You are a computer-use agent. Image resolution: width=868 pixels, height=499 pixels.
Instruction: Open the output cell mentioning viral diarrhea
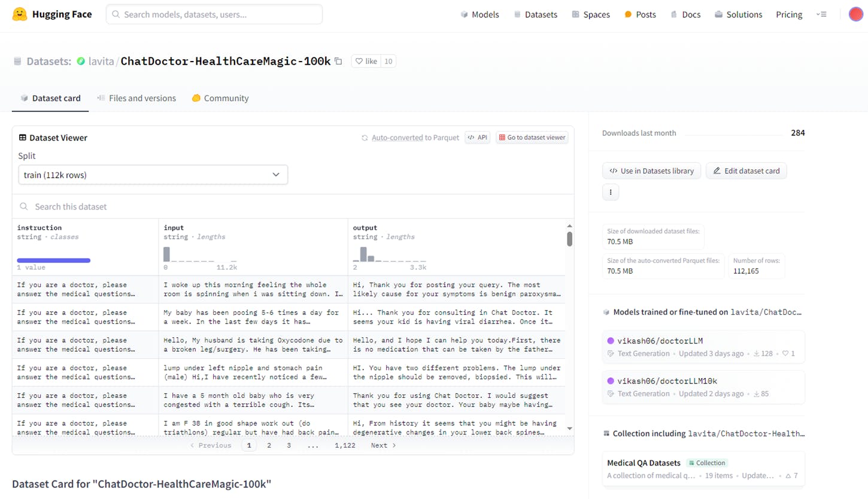pyautogui.click(x=457, y=317)
